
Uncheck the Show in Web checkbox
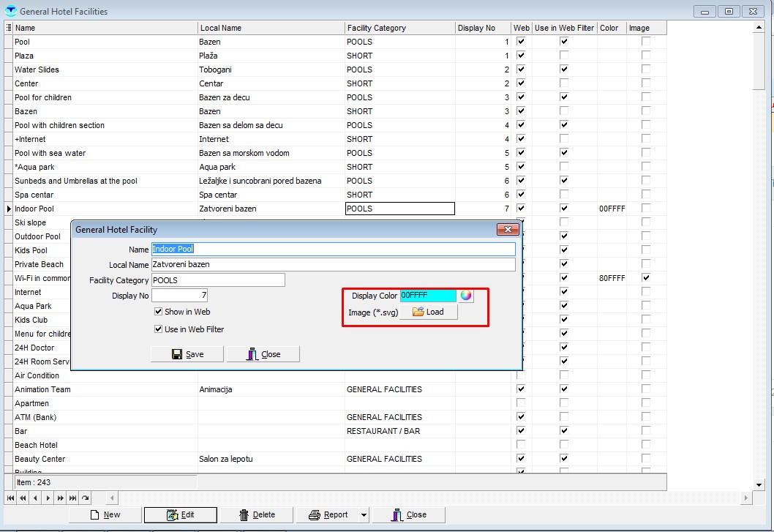[159, 312]
